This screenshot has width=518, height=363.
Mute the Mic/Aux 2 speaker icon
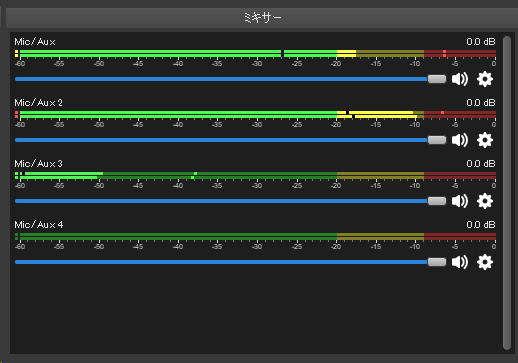(460, 140)
